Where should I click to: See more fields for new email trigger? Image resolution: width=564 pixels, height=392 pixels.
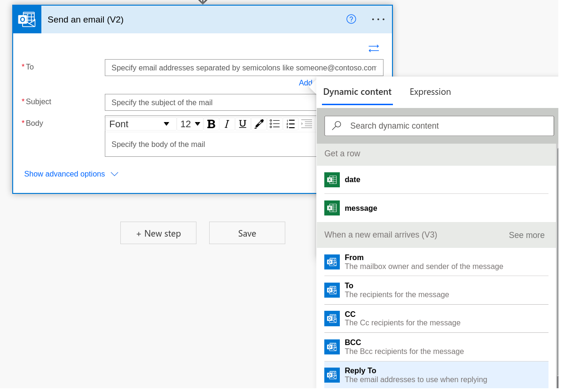pos(526,235)
